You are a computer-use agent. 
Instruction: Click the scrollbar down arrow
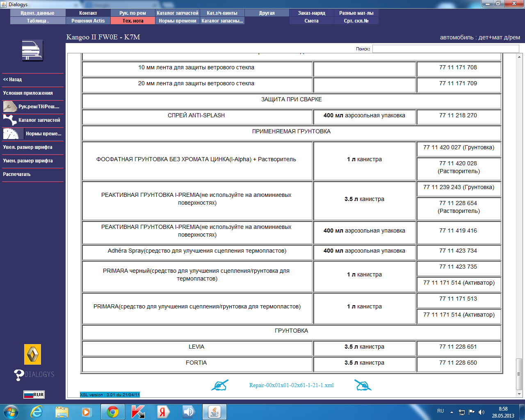point(519,394)
